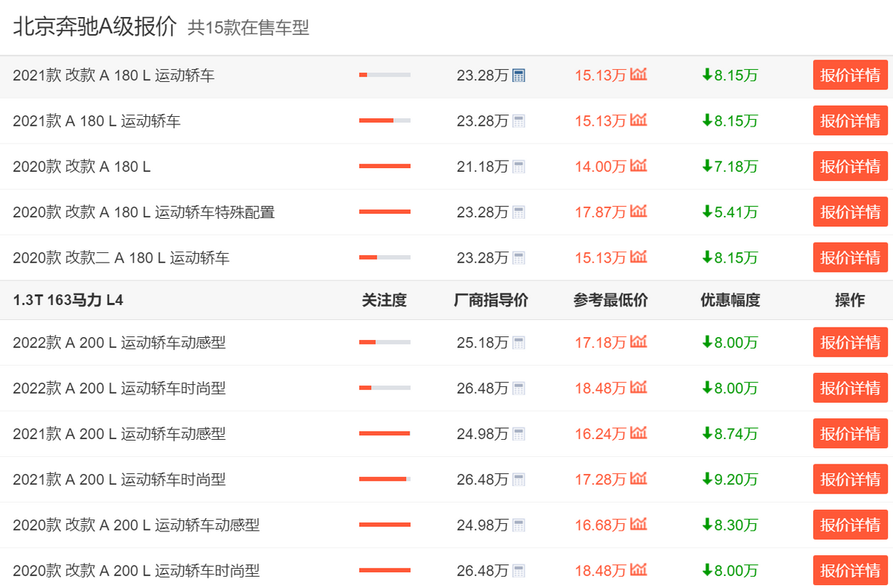Open price trend icon beside 14.00万

coord(638,166)
